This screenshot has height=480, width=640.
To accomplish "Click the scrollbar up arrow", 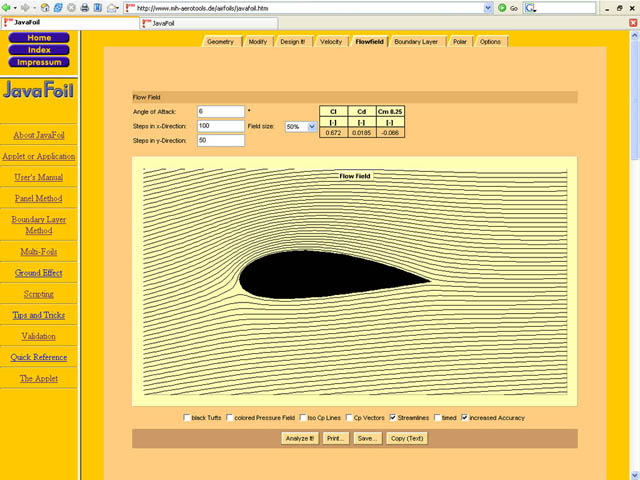I will 634,36.
